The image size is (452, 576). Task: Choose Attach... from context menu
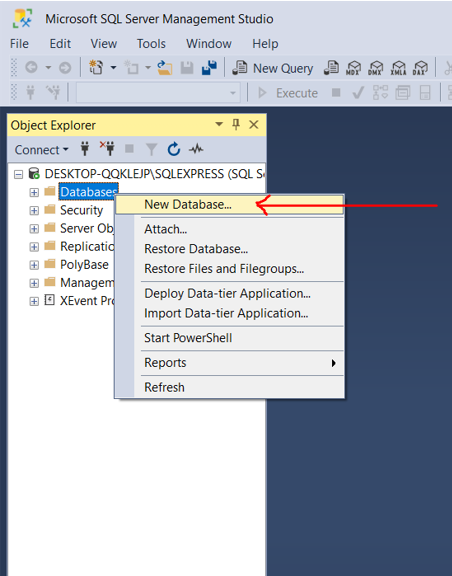coord(230,229)
